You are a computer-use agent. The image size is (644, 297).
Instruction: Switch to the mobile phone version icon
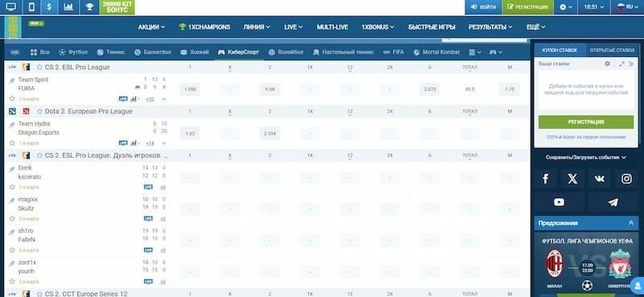pos(31,7)
